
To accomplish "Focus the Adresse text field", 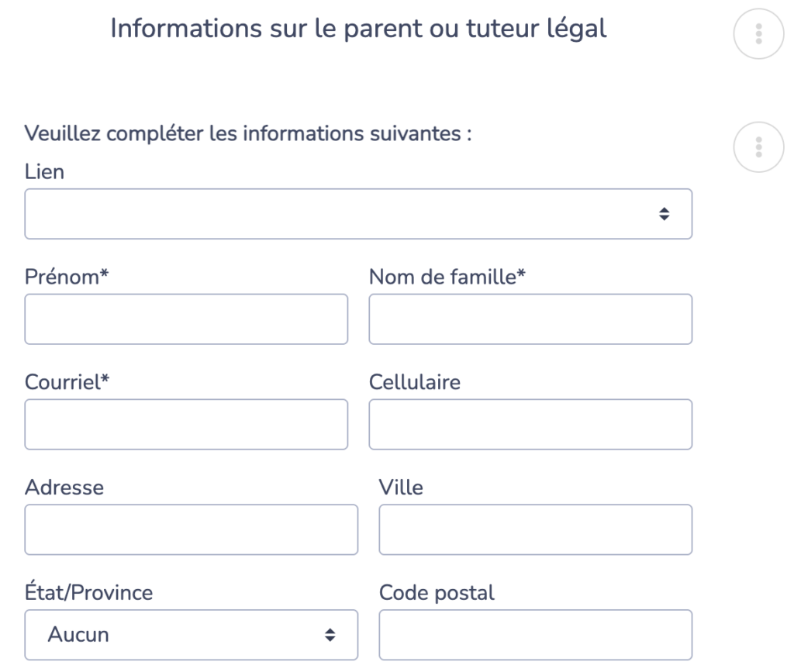I will point(191,529).
